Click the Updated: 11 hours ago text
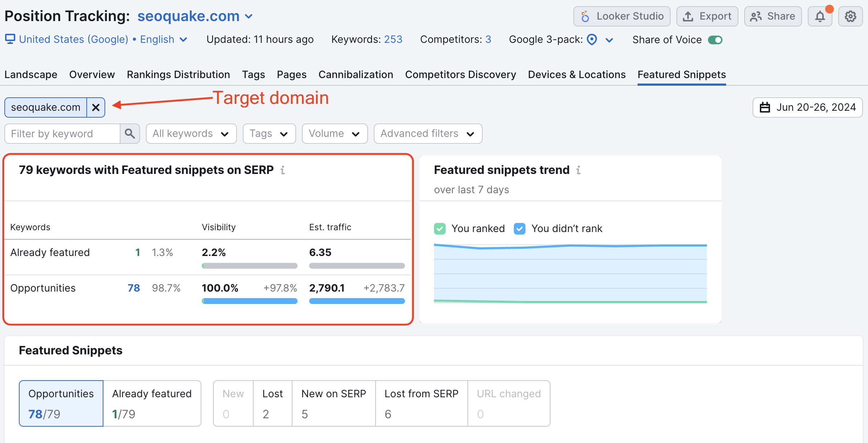The width and height of the screenshot is (868, 443). [260, 39]
